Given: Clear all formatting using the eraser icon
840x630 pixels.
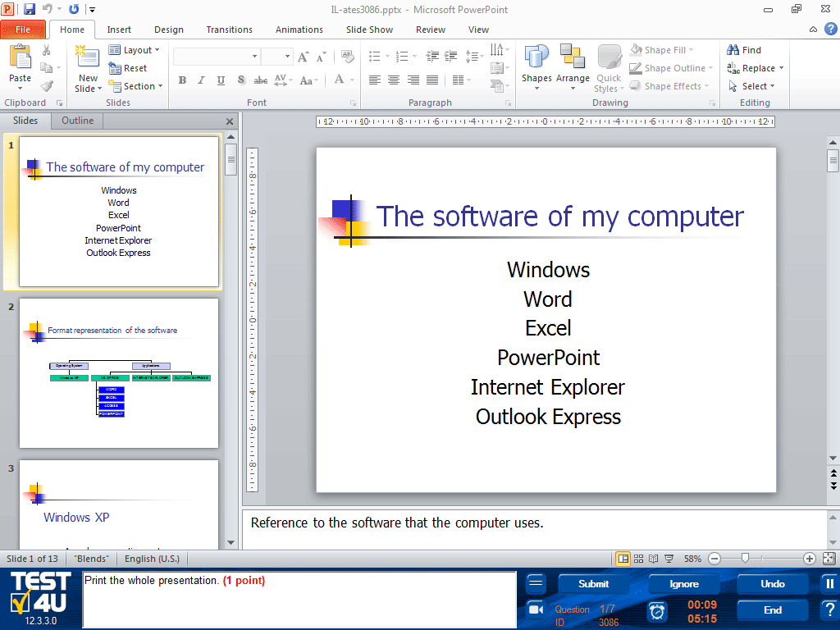Looking at the screenshot, I should click(347, 57).
